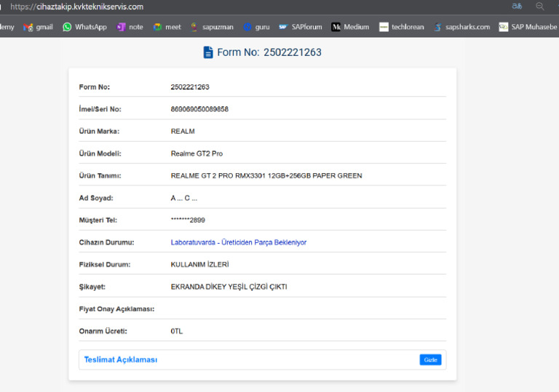Open the SAP Muhasebe bookmark
This screenshot has height=392, width=559.
tap(528, 27)
